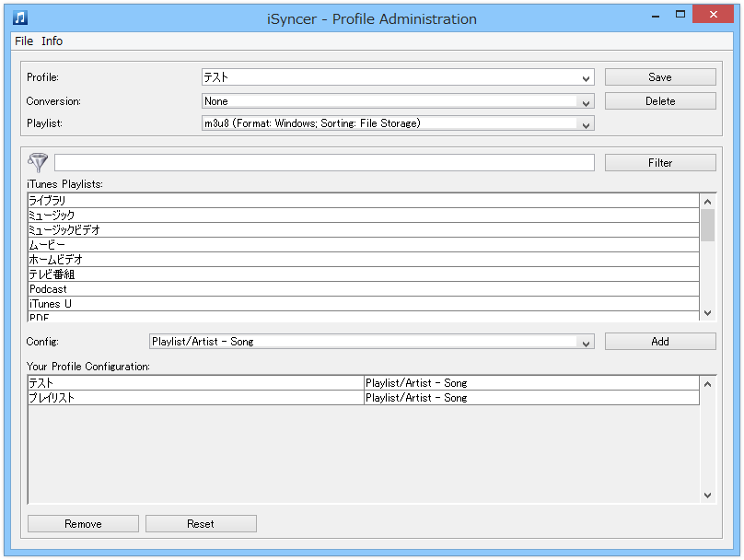Screen dimensions: 744x560
Task: Focus the filter text input field
Action: tap(324, 163)
